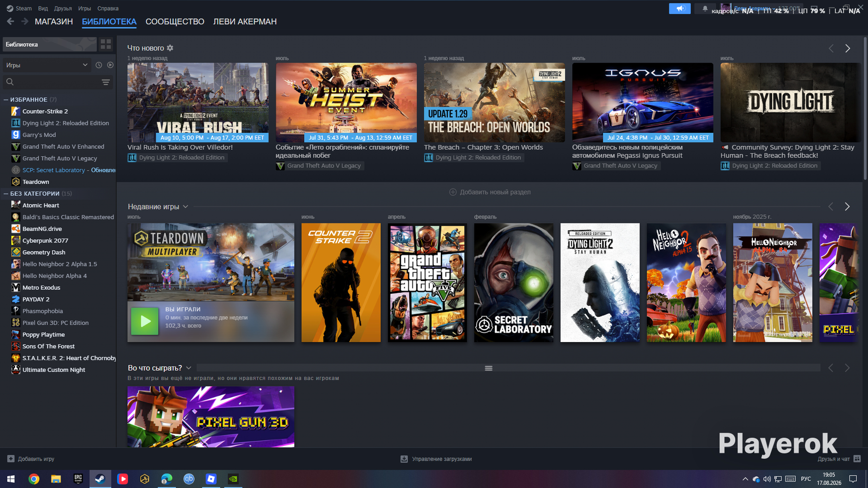Screen dimensions: 868x488
Task: Select Cyberpunk 2077 in library list
Action: 45,241
